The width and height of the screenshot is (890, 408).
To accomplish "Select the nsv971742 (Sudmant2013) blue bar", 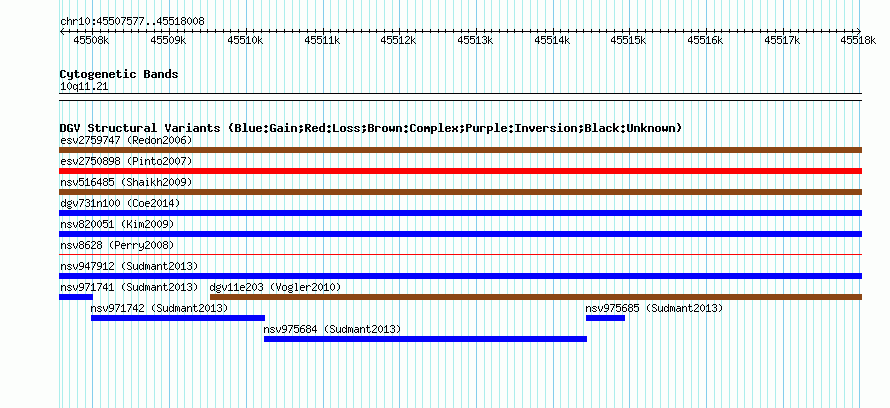I will [178, 318].
